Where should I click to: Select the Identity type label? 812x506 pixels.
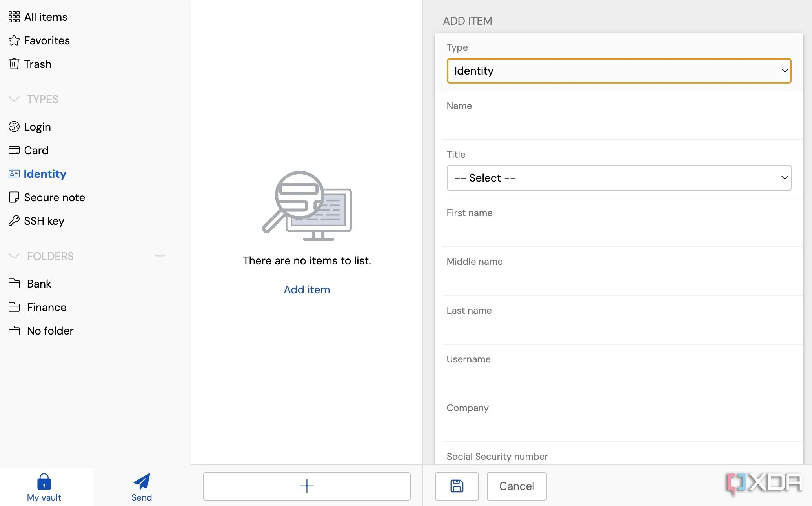point(45,174)
